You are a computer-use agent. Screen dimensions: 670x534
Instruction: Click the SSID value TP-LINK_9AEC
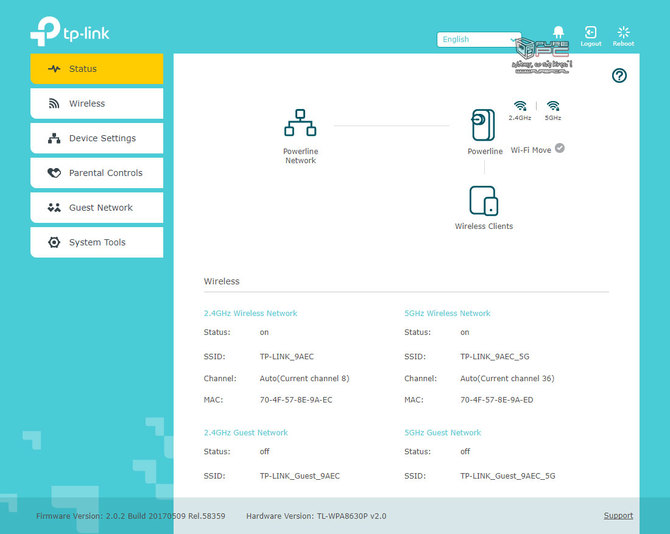(287, 356)
